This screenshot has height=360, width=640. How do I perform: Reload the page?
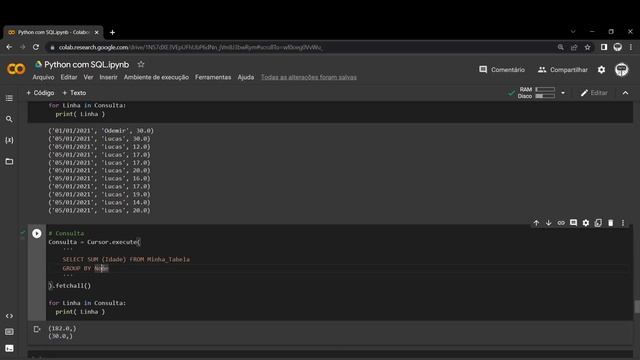pos(36,47)
